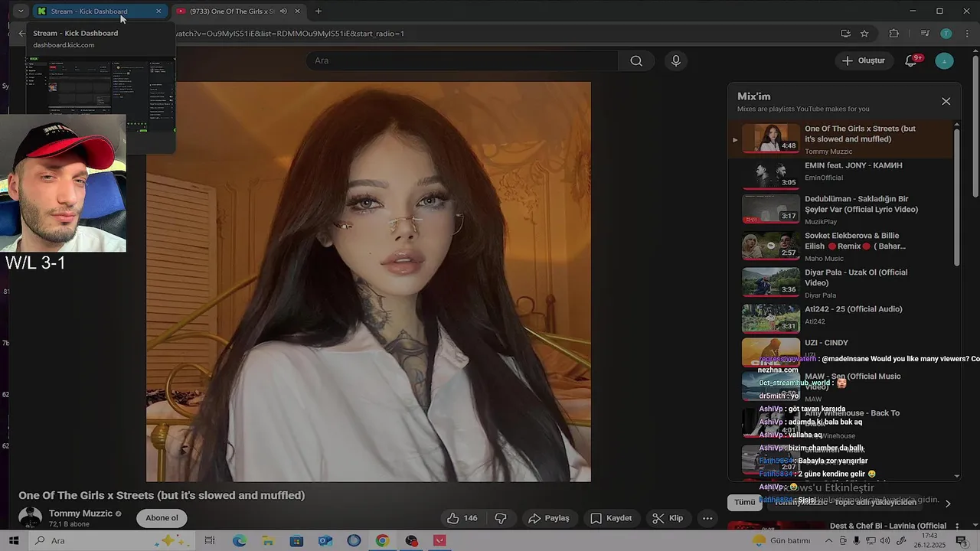Play Dedublüman - Sakladığın Bir Şeyler Var
The height and width of the screenshot is (551, 980).
842,209
